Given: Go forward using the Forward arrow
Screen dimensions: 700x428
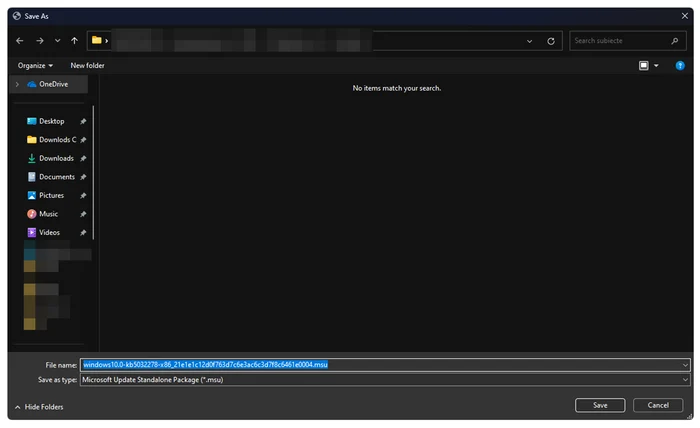Looking at the screenshot, I should coord(40,41).
